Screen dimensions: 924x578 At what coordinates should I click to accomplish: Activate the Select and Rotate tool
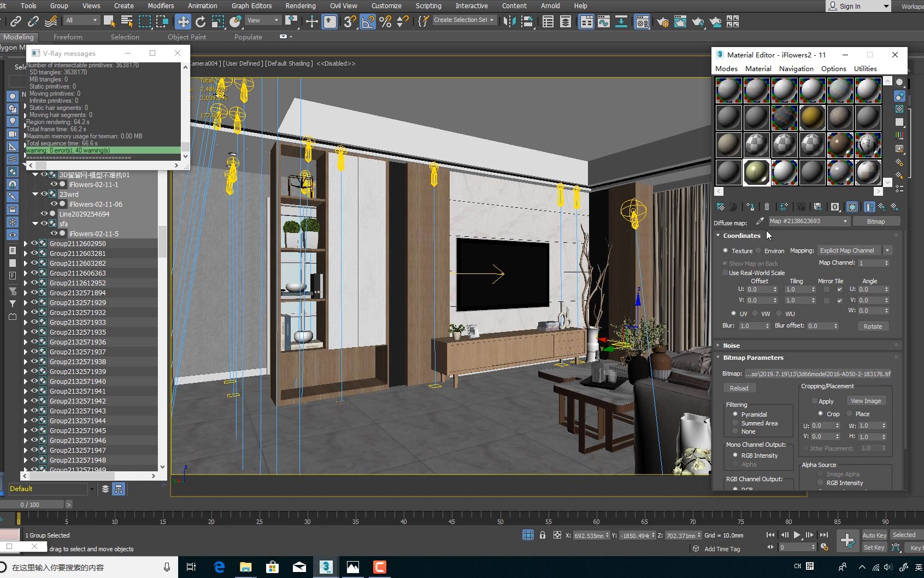201,21
